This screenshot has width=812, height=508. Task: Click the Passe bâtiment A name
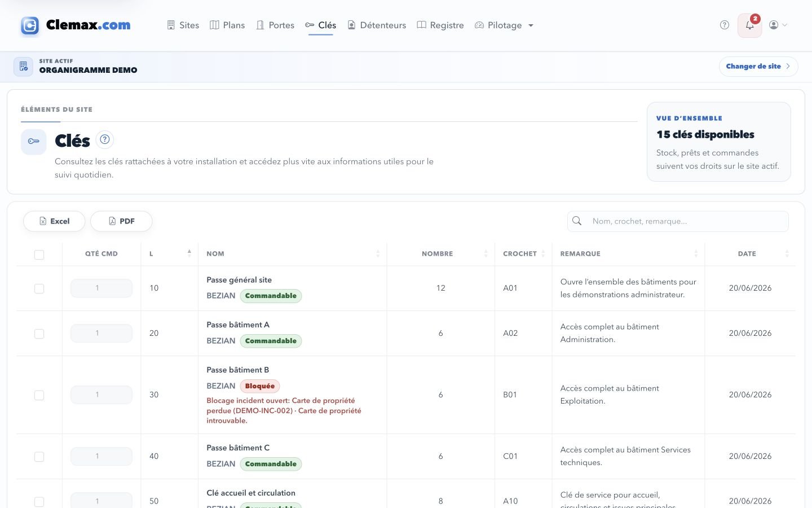tap(238, 325)
